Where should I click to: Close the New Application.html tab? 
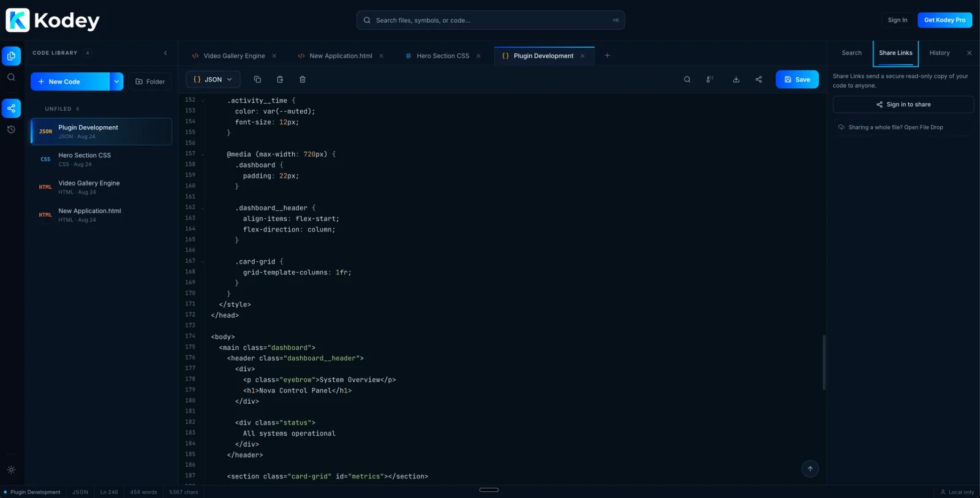pyautogui.click(x=382, y=56)
